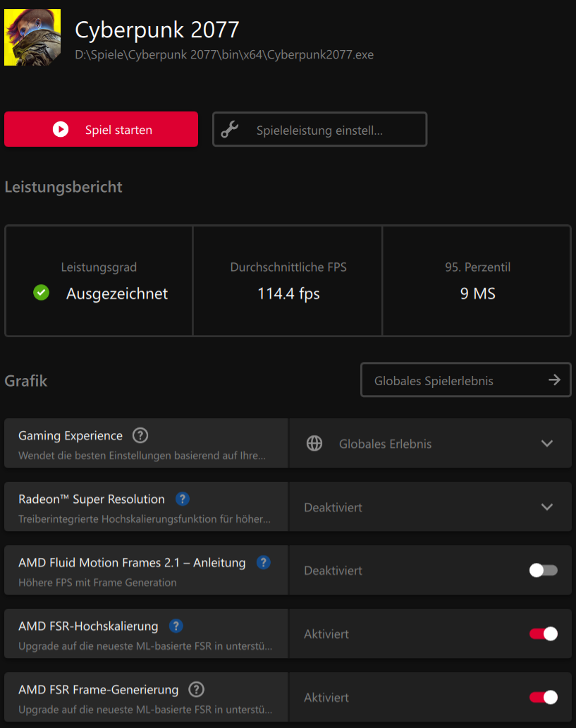Image resolution: width=576 pixels, height=728 pixels.
Task: Click the 95. Perzentil label
Action: tap(477, 267)
